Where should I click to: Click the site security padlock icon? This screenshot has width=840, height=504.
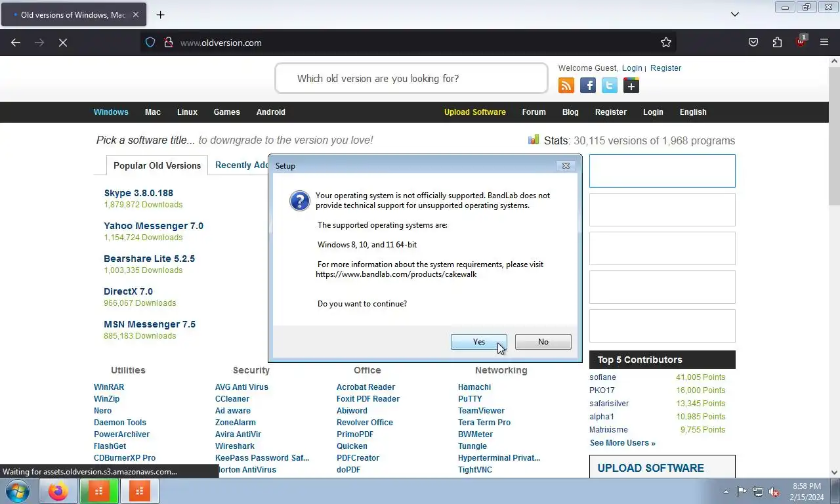[x=168, y=43]
